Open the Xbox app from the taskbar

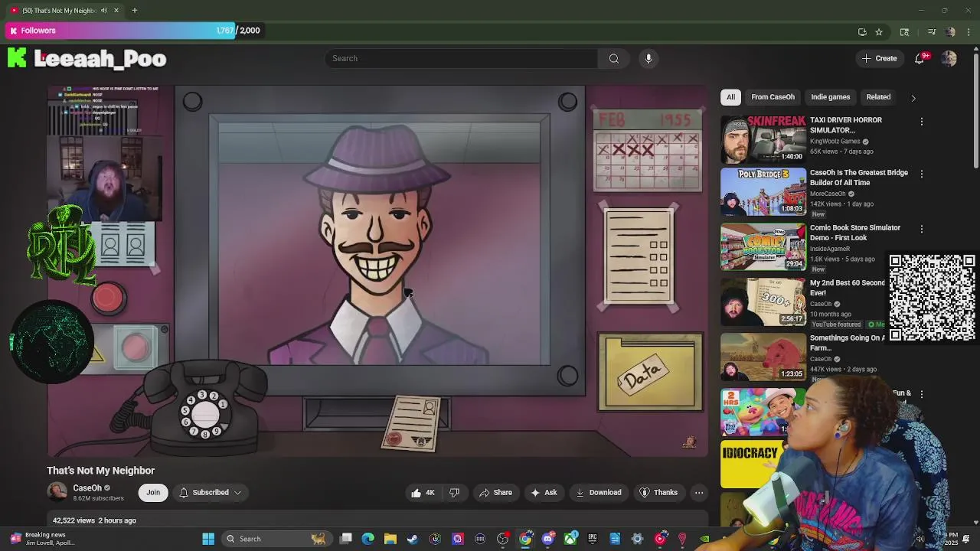click(570, 539)
